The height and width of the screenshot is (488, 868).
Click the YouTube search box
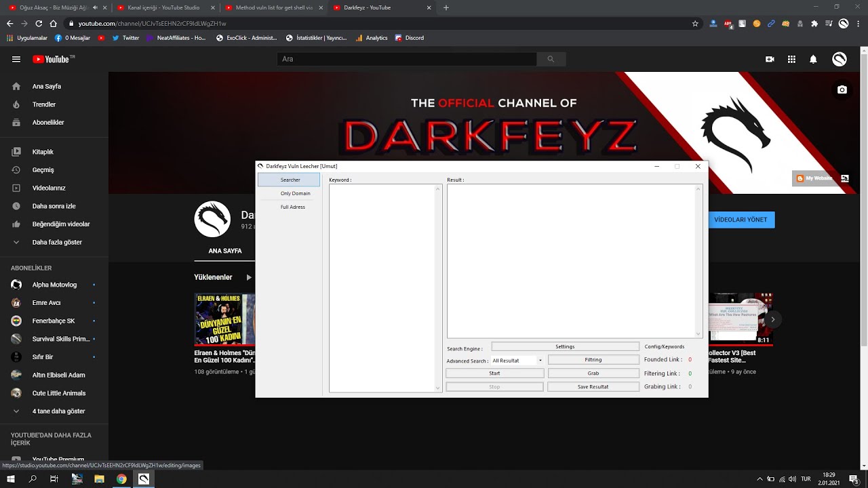tap(407, 59)
